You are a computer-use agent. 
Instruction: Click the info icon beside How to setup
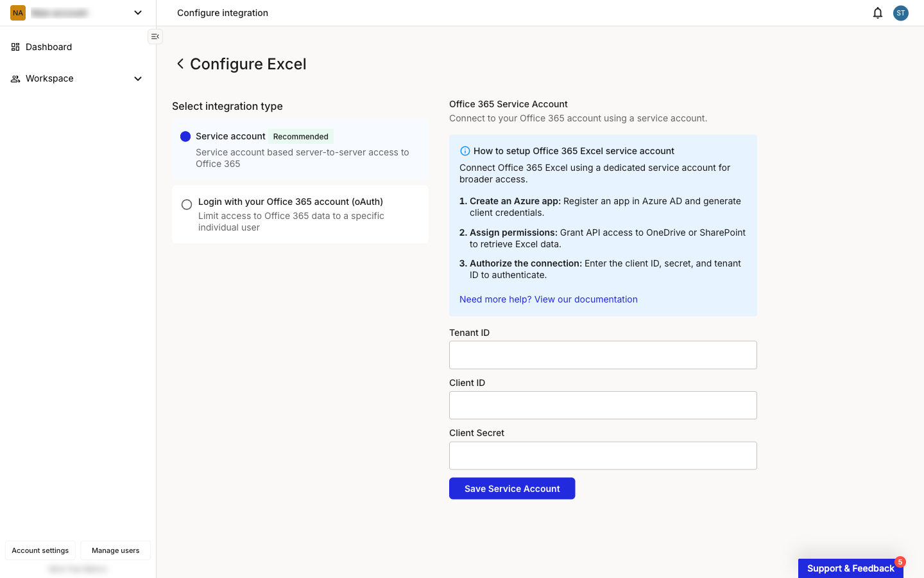pyautogui.click(x=465, y=151)
